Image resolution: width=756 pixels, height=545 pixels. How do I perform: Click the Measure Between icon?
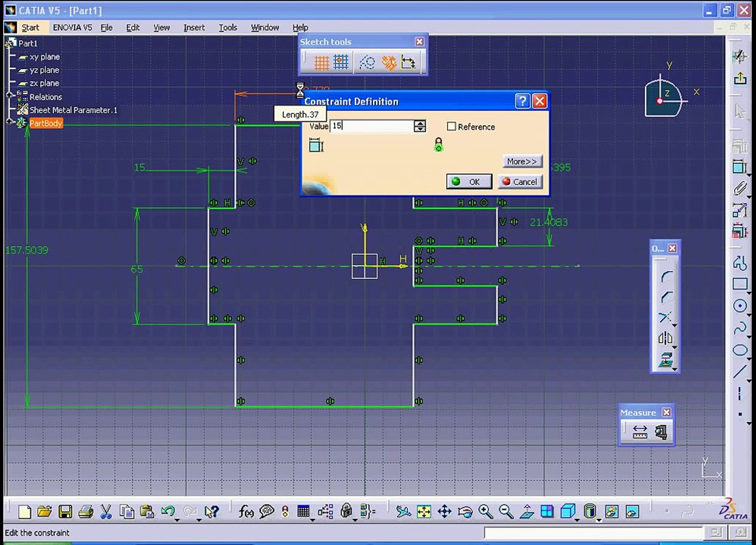[x=640, y=432]
